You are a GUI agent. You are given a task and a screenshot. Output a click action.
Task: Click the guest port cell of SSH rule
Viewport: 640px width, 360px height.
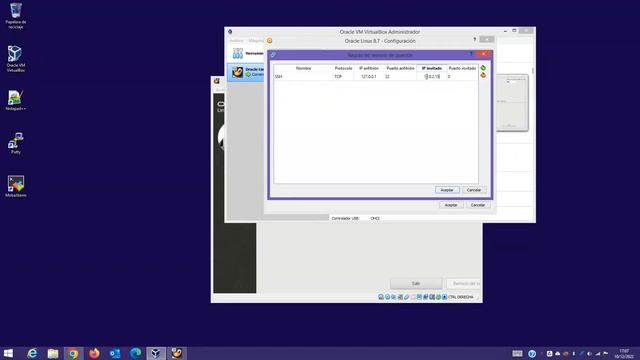462,76
